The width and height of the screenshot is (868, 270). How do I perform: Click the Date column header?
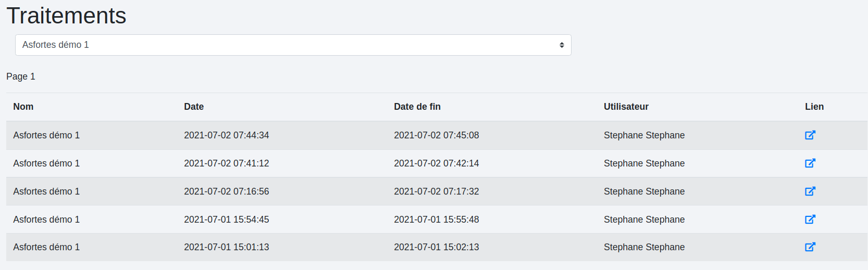point(194,107)
